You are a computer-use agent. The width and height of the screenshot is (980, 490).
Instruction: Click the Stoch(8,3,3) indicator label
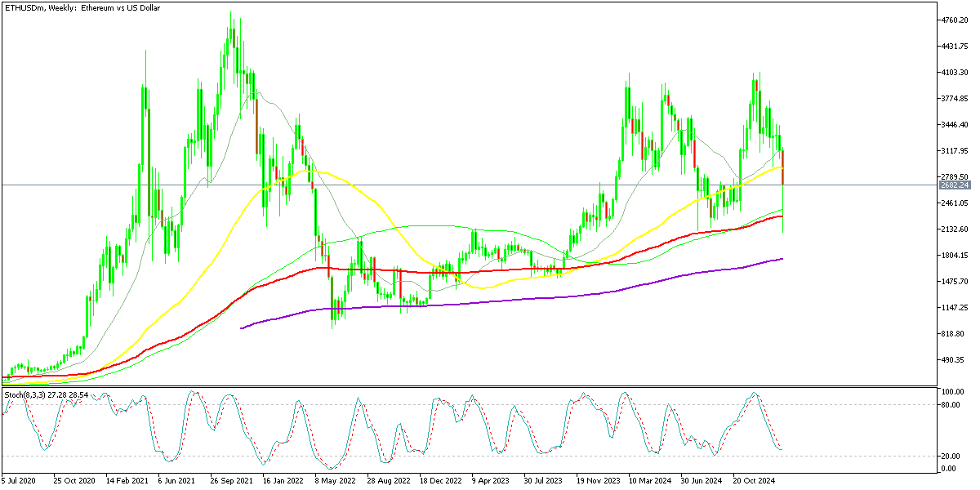pyautogui.click(x=46, y=395)
